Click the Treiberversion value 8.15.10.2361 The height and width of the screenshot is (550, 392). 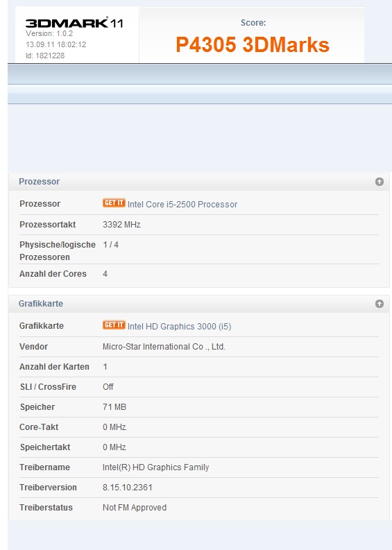(128, 488)
